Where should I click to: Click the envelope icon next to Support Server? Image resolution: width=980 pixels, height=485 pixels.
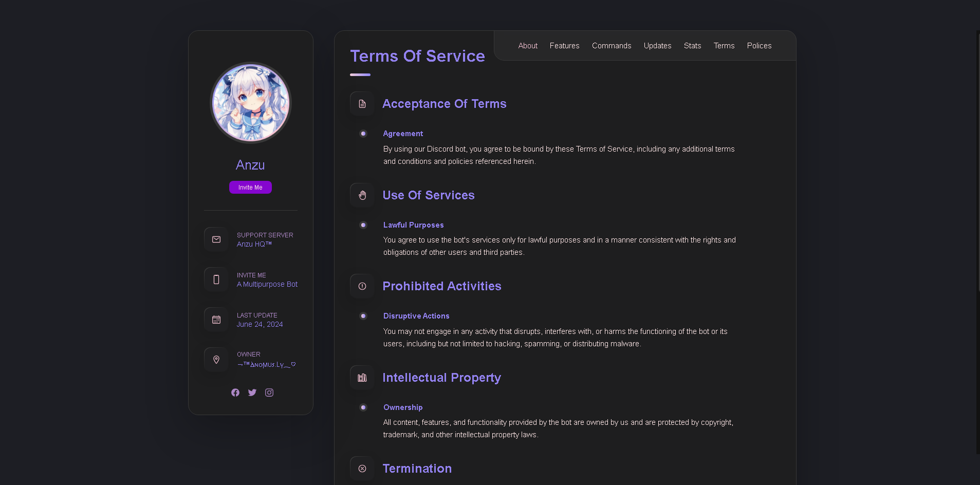click(x=216, y=239)
